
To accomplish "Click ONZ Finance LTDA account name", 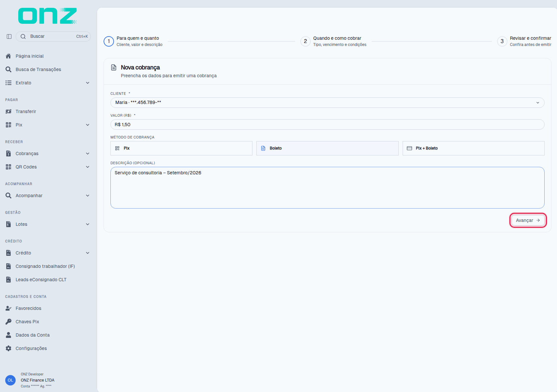I will tap(37, 380).
